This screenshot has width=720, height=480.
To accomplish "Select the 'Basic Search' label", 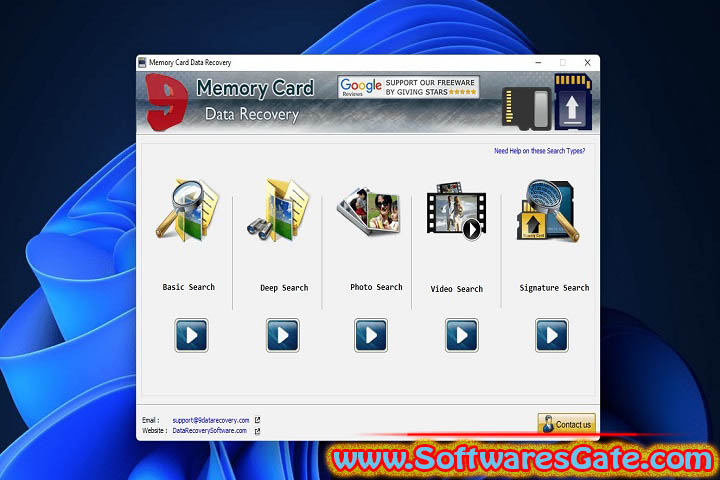I will (x=189, y=287).
